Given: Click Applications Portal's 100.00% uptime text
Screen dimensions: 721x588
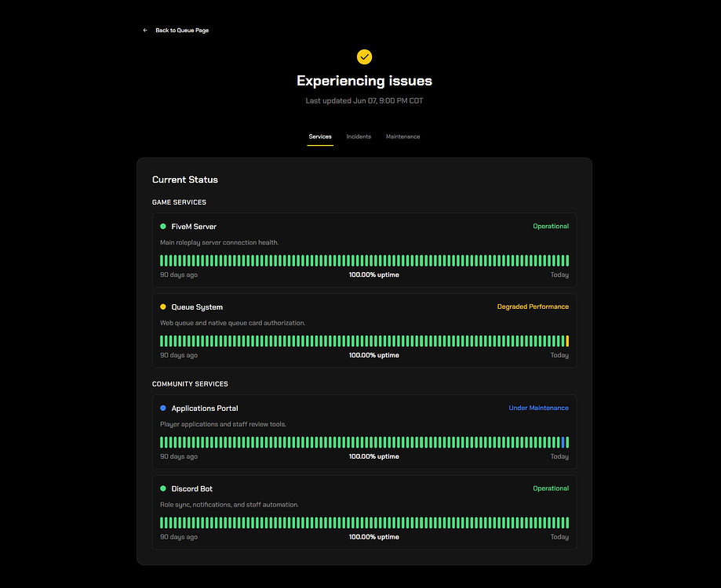Looking at the screenshot, I should (x=373, y=456).
